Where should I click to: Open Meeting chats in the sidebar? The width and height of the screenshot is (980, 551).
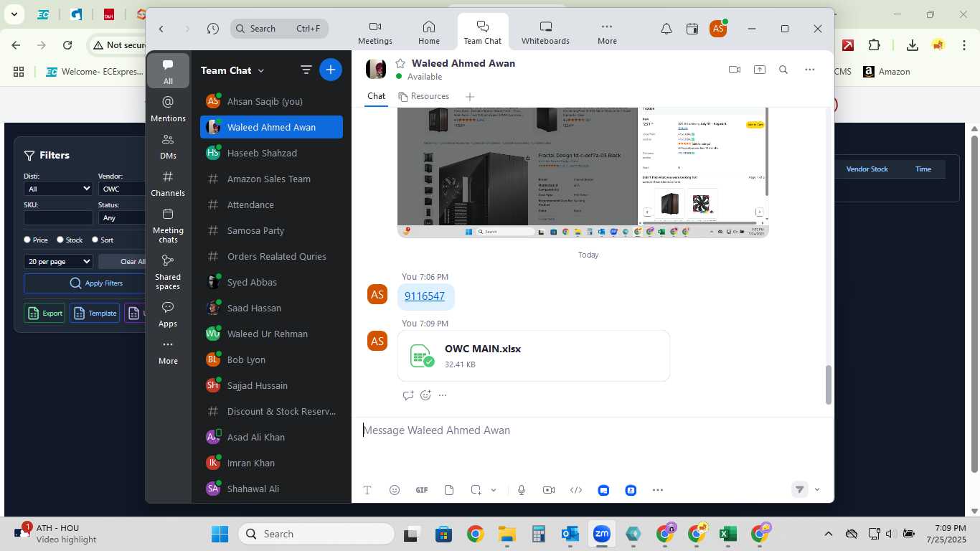click(168, 225)
